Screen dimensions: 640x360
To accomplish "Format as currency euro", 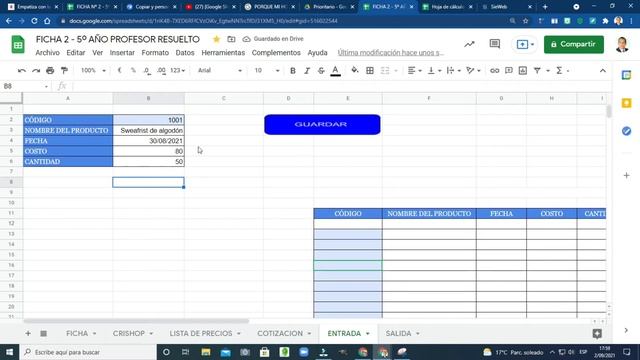I will click(x=119, y=71).
